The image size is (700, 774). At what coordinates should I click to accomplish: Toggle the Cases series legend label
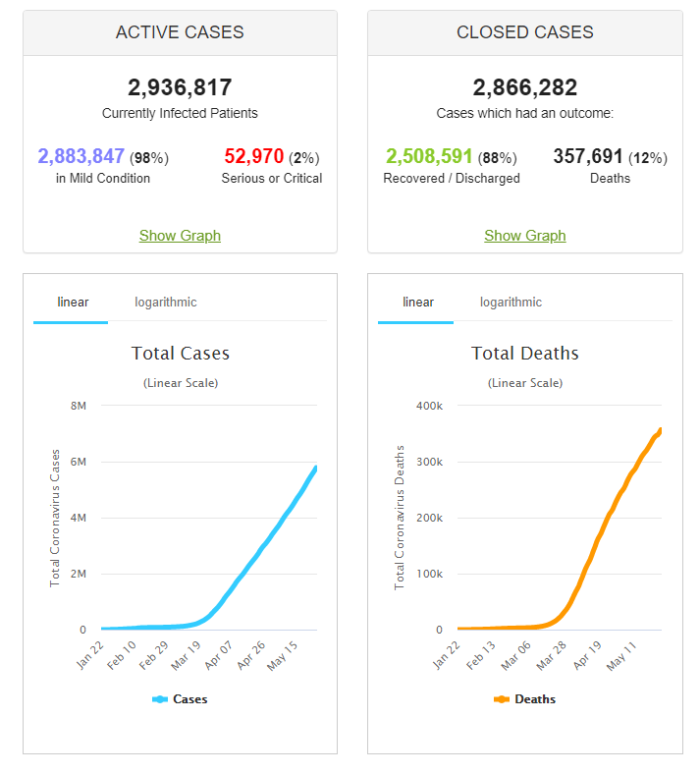[190, 699]
